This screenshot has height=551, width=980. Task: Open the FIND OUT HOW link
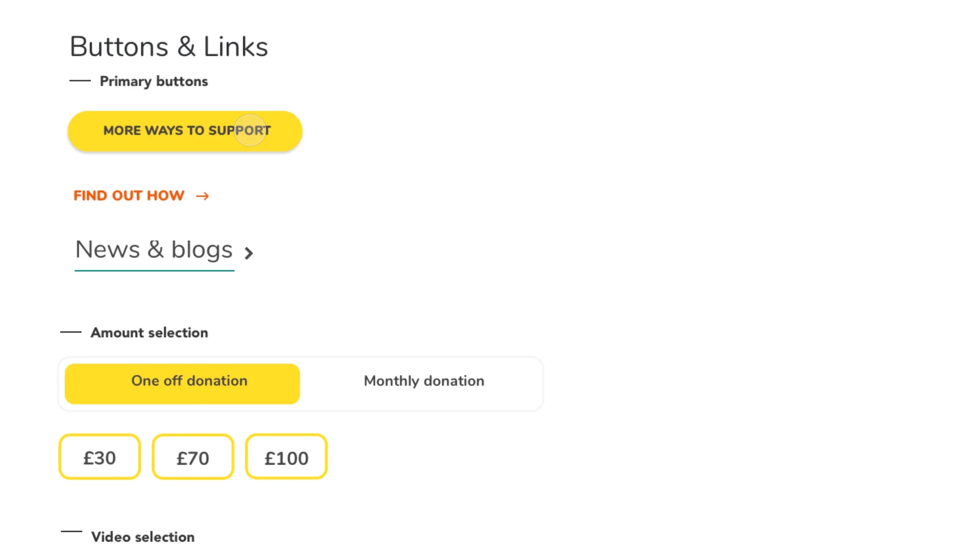[x=129, y=195]
